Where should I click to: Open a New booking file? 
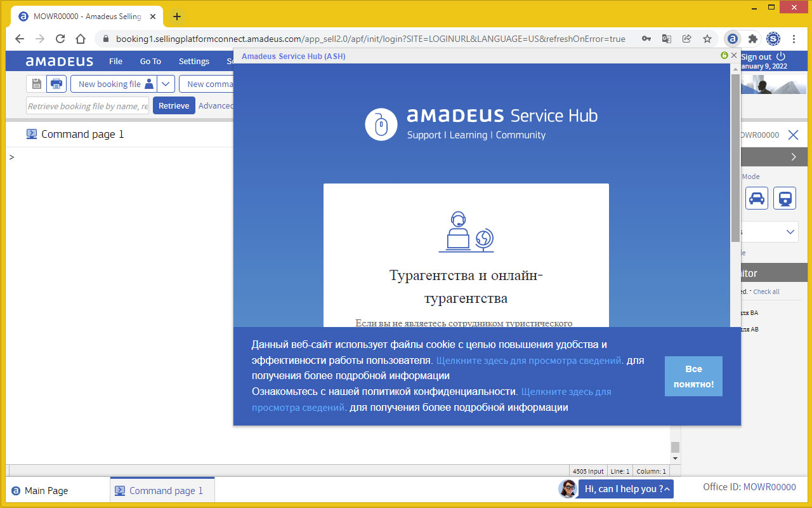point(114,84)
